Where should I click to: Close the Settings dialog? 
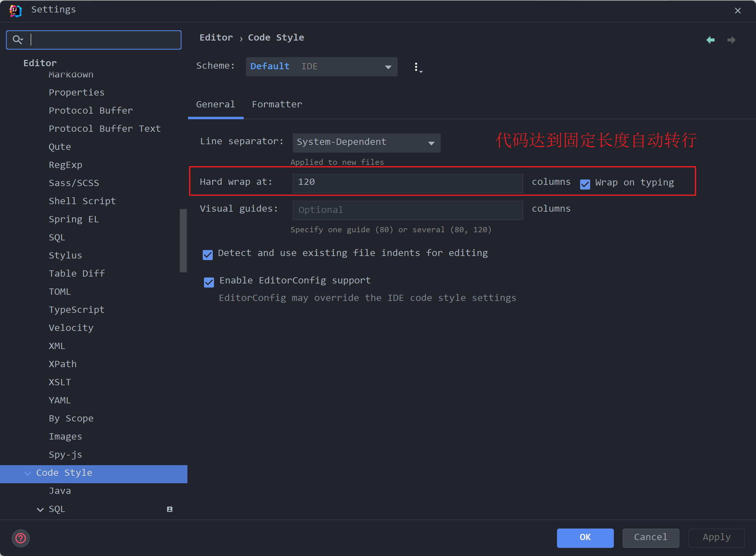point(738,11)
